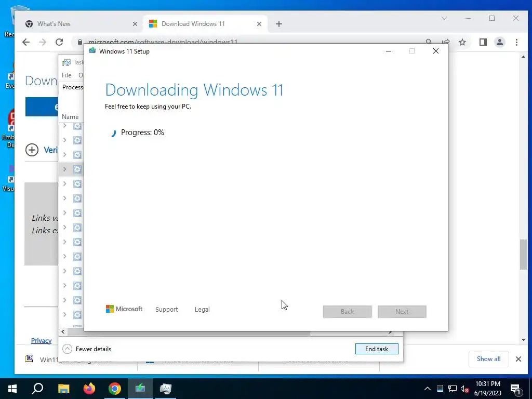Open a new Chrome tab

[279, 24]
